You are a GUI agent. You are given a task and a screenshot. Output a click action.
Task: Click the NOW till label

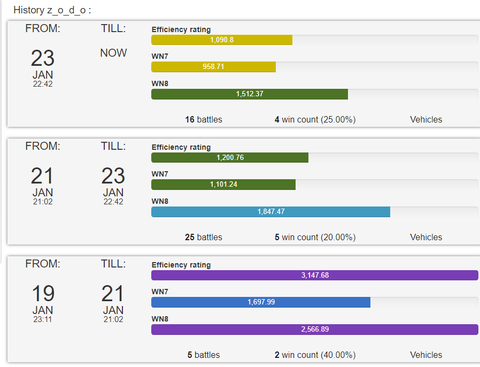click(113, 53)
